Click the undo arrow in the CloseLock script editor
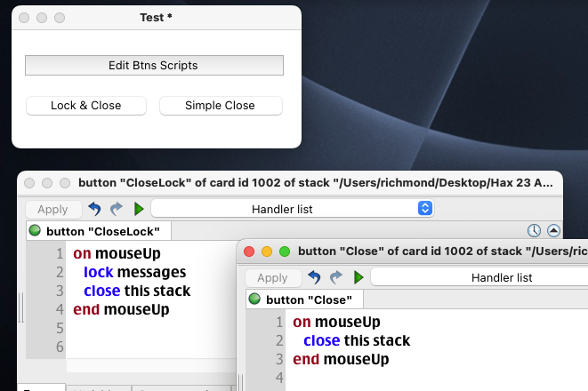 tap(95, 210)
